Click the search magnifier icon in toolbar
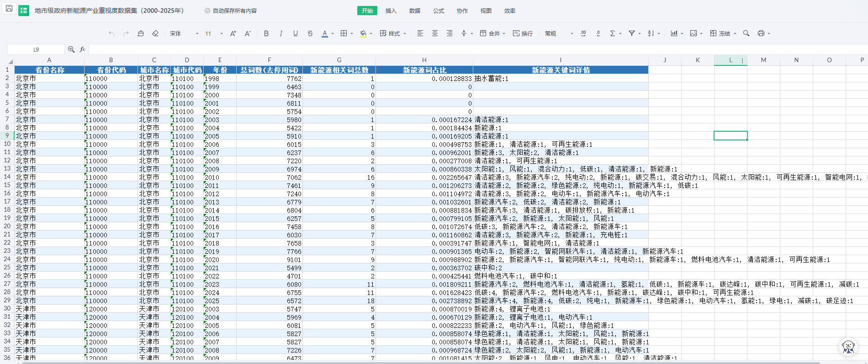This screenshot has width=868, height=364. pos(746,33)
